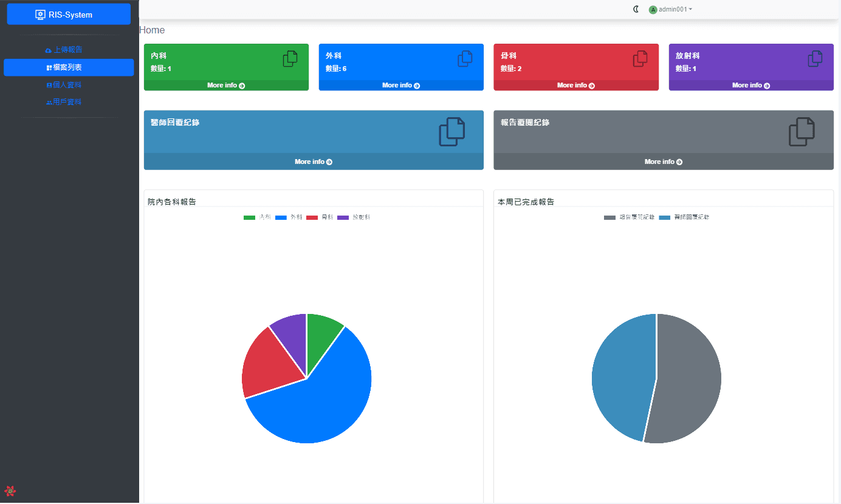
Task: Toggle dark mode with the moon icon
Action: pos(636,9)
